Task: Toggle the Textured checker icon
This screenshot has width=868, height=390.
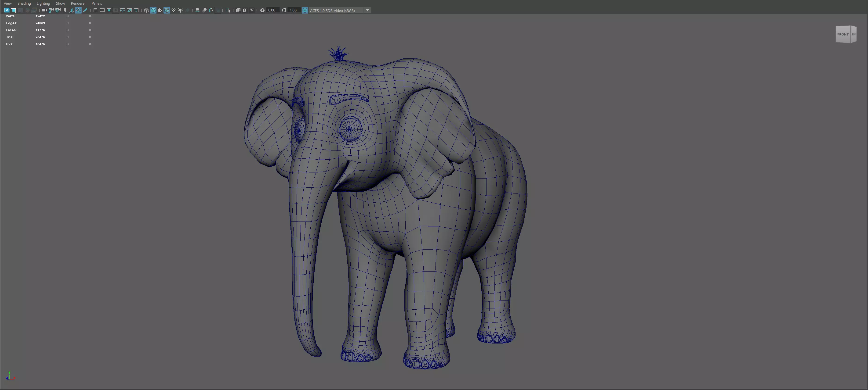Action: pyautogui.click(x=174, y=11)
